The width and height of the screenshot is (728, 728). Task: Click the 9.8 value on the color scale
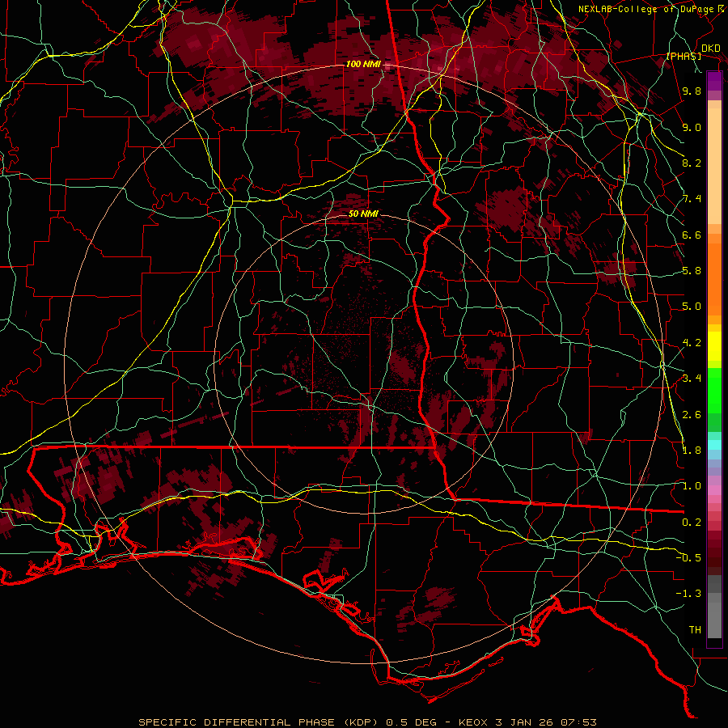point(692,91)
